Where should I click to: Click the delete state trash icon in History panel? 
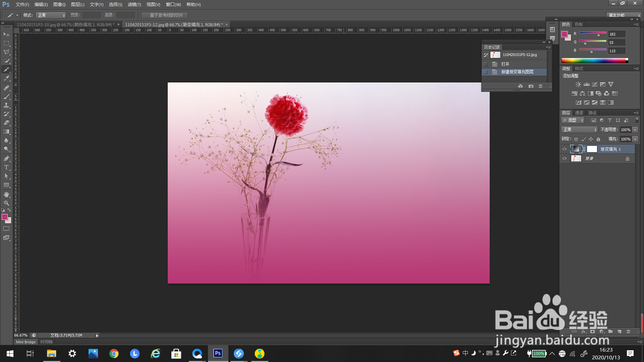click(x=540, y=86)
